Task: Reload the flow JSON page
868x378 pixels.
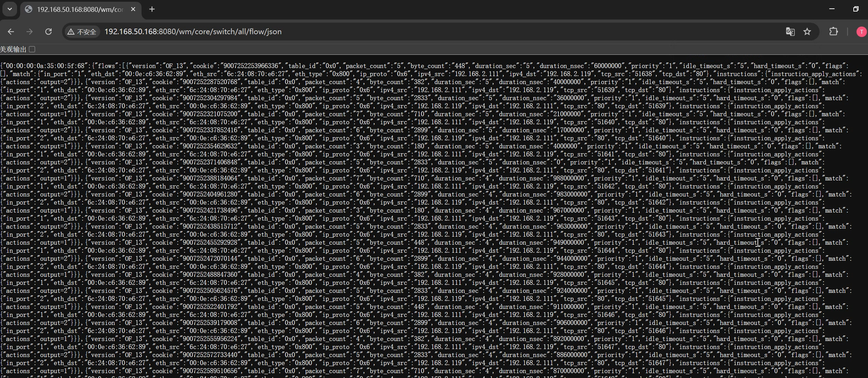Action: click(48, 32)
